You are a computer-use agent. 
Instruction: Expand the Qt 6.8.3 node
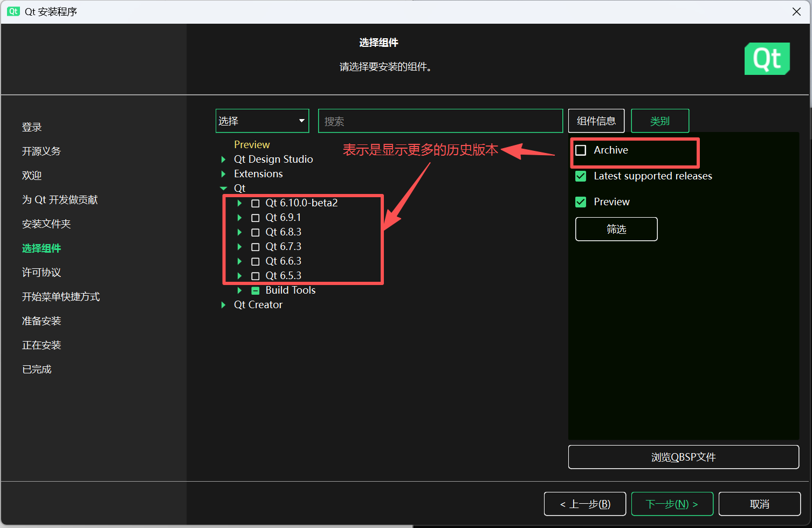(239, 232)
